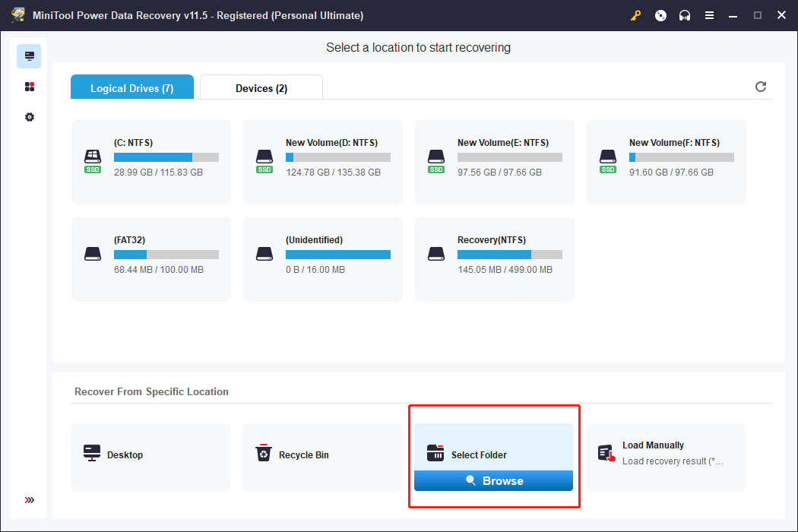Click the "Select Folder" label
The height and width of the screenshot is (532, 798).
(479, 455)
